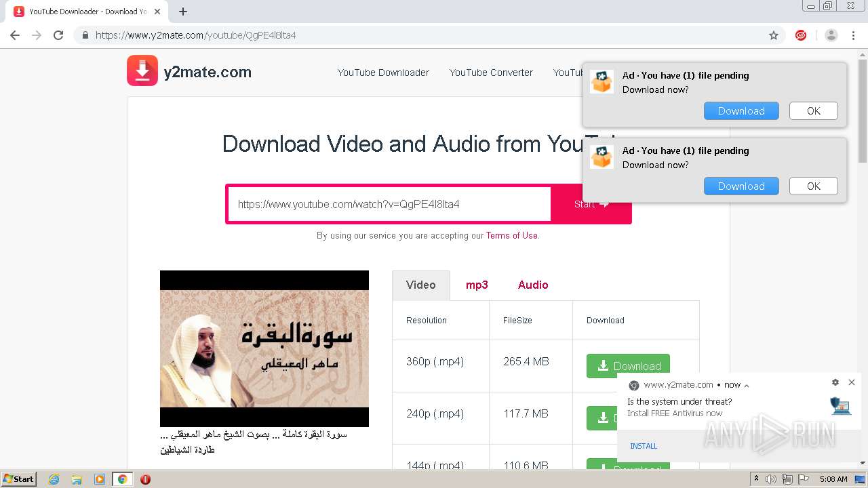
Task: Open File Explorer from taskbar
Action: (77, 479)
